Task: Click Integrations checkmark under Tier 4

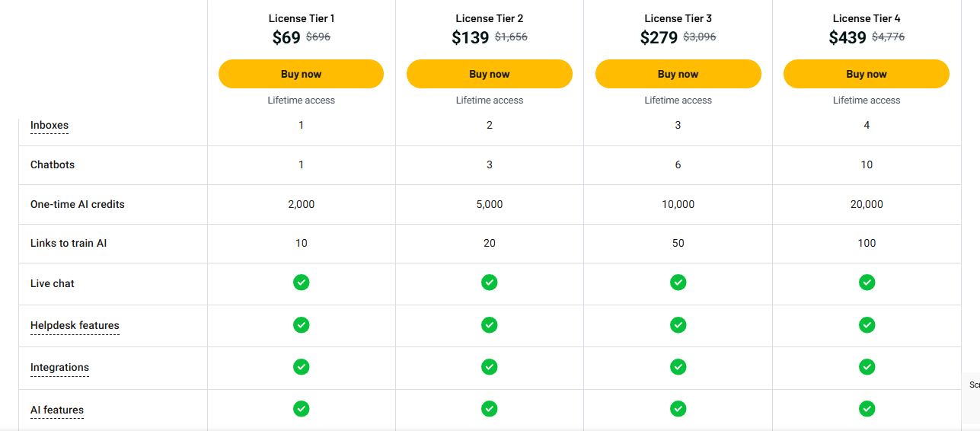Action: (867, 367)
